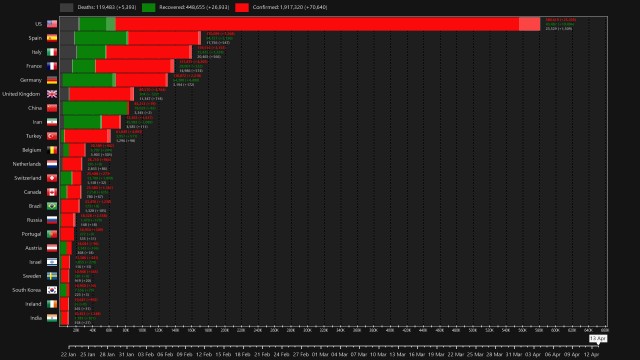Click the Turkey flag icon
This screenshot has height=360, width=640.
coord(52,136)
